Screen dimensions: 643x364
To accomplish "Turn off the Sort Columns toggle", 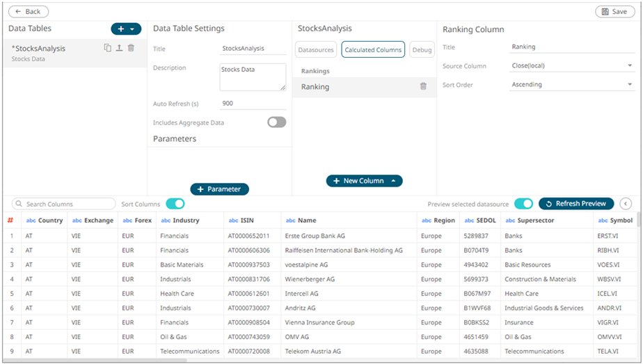I will tap(175, 204).
